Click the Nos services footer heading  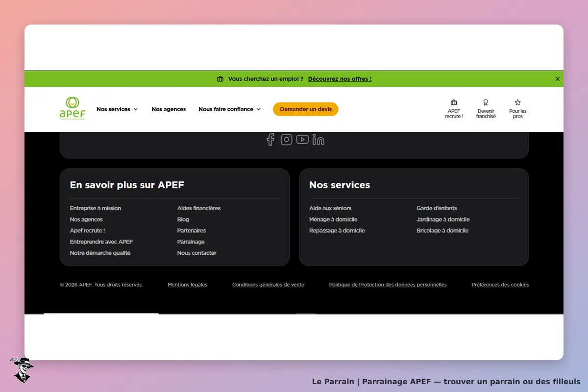point(340,185)
